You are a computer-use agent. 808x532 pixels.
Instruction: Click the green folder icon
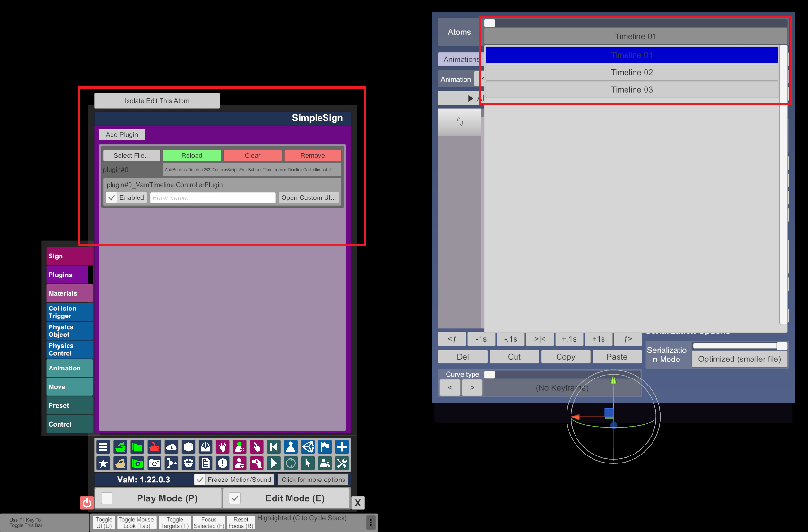coord(138,447)
